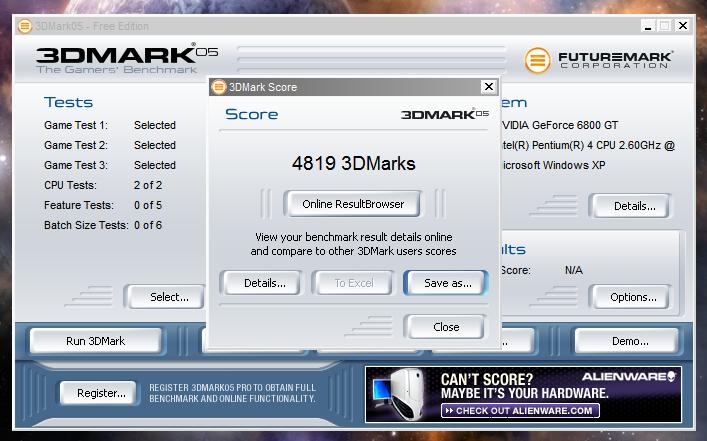Click the Tests section heading
The height and width of the screenshot is (441, 707).
68,102
